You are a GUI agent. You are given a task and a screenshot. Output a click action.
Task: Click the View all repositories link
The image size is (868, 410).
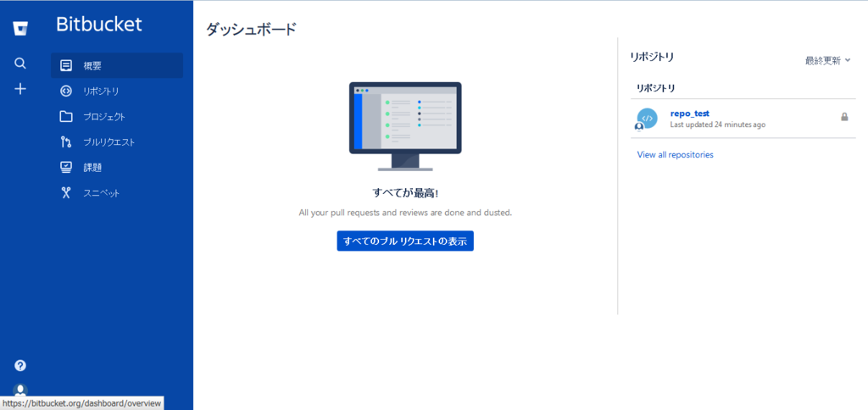[x=676, y=154]
